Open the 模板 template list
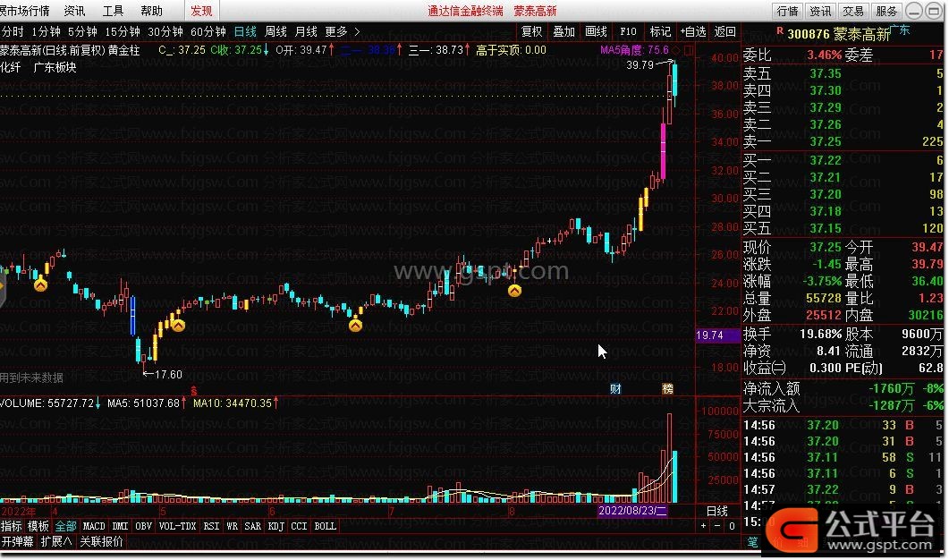949x560 pixels. coord(38,526)
